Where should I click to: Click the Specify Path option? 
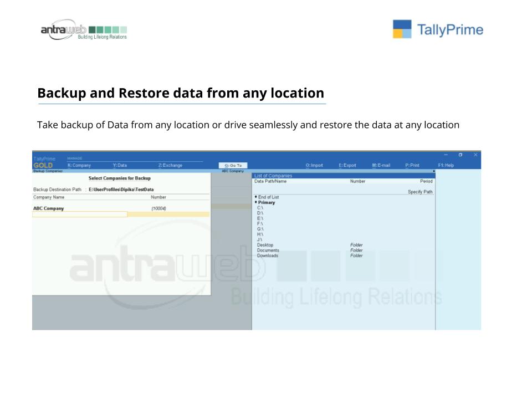(420, 192)
